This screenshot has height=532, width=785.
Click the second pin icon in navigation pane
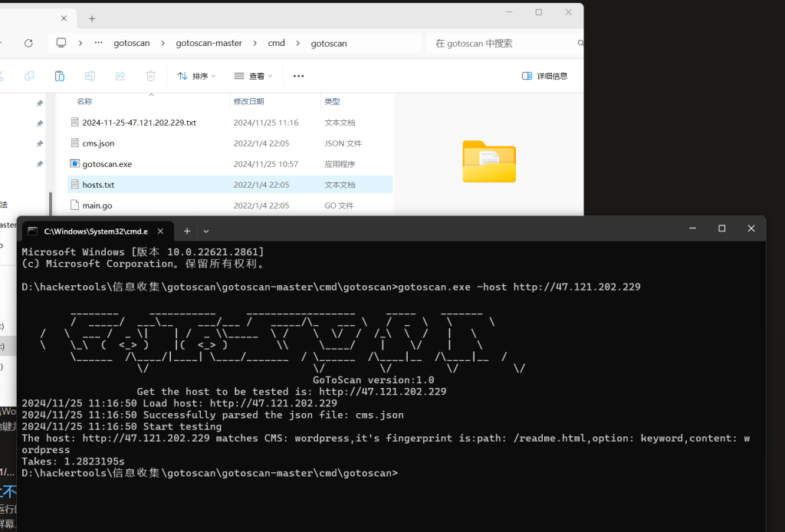[x=40, y=123]
